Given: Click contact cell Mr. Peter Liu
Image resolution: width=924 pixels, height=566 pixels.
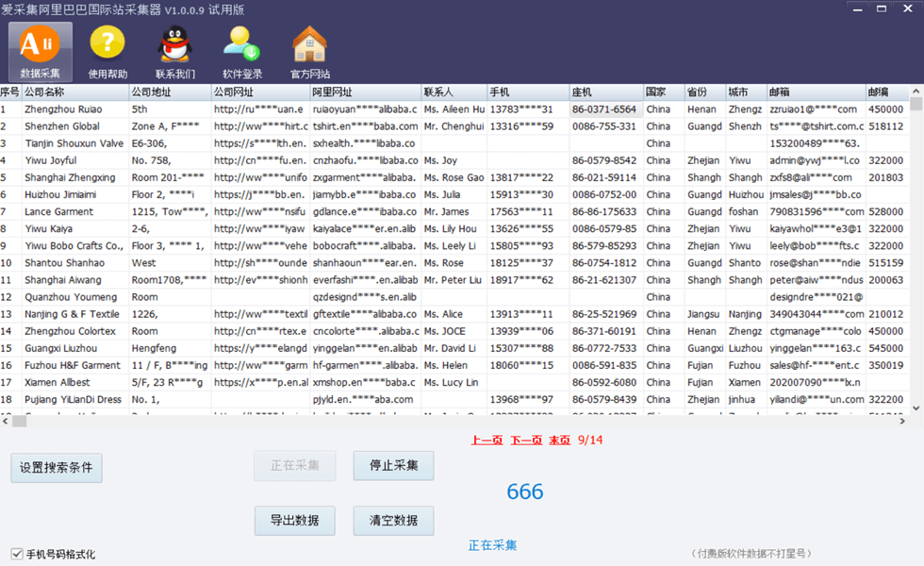Looking at the screenshot, I should [454, 280].
